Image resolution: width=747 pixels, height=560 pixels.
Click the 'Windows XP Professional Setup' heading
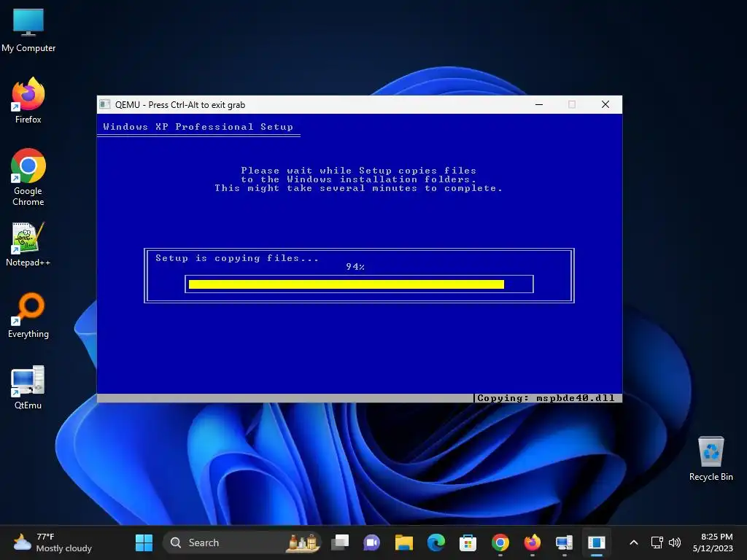pos(198,127)
